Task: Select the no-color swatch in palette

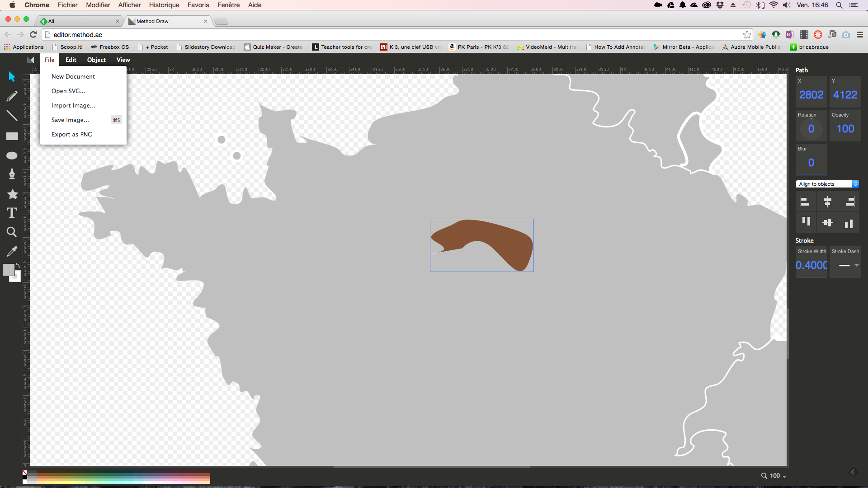Action: click(25, 473)
